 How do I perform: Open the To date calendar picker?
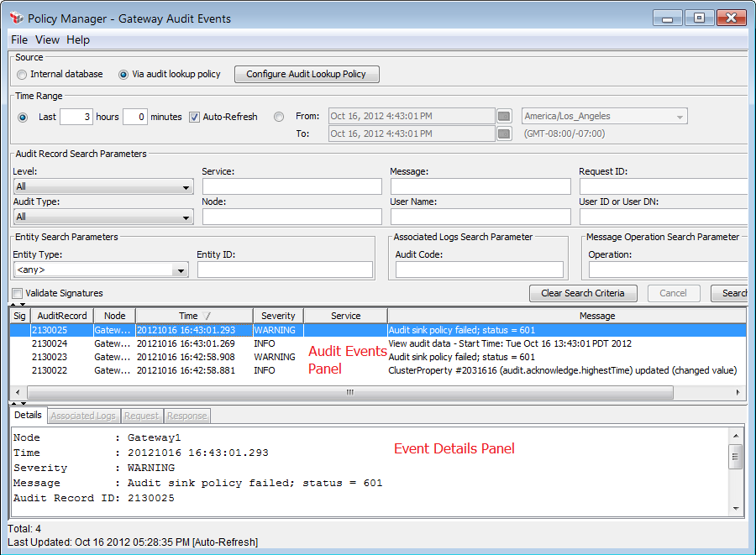click(x=504, y=134)
